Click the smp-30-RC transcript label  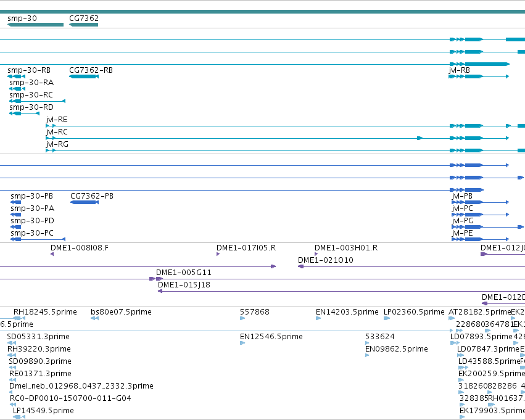pyautogui.click(x=31, y=95)
